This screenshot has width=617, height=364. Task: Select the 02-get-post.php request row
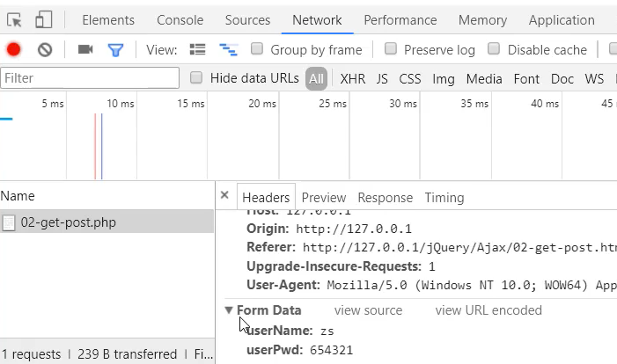pyautogui.click(x=107, y=222)
